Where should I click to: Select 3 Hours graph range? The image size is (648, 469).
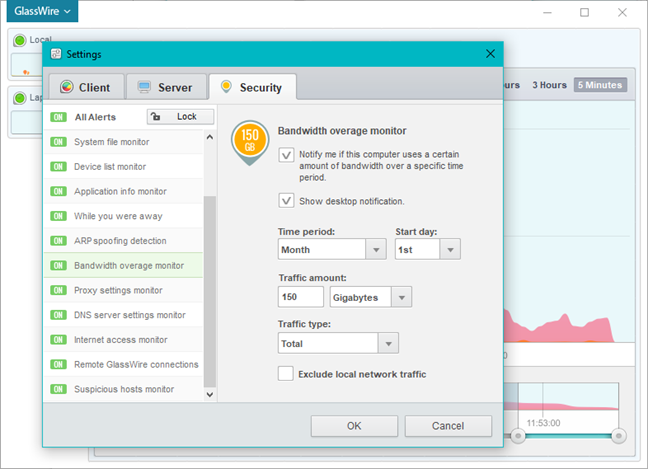[549, 85]
